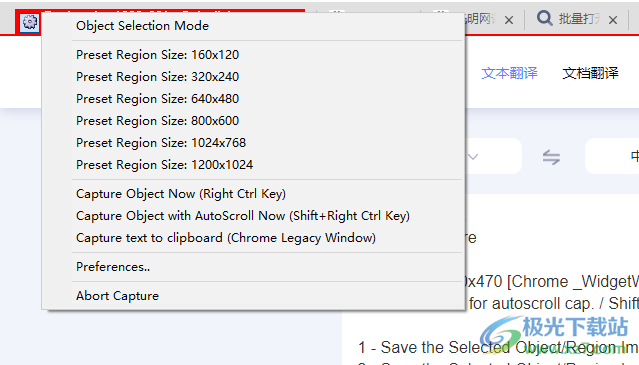Close the 明网 browser tab

point(509,20)
